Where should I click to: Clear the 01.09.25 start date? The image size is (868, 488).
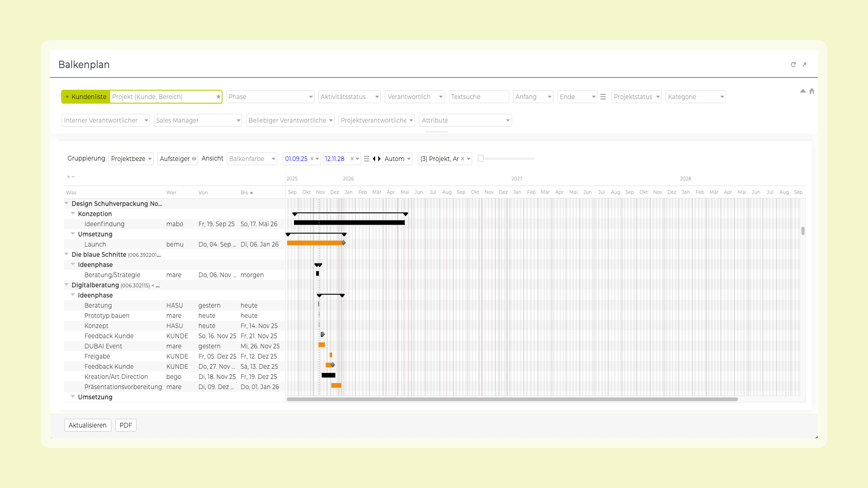coord(312,159)
